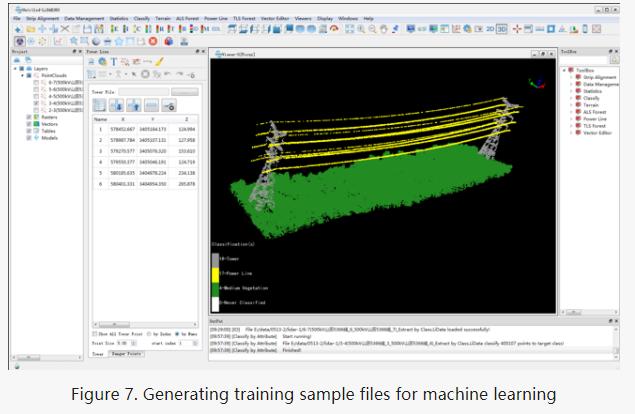Viewport: 635px width, 414px height.
Task: Click the blue T text icon in Tower Line panel
Action: click(114, 62)
